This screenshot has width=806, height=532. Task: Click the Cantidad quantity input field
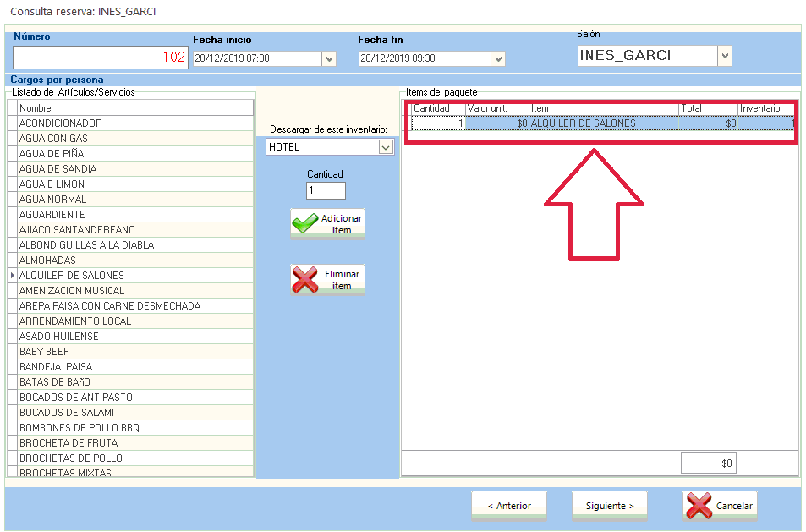[326, 191]
